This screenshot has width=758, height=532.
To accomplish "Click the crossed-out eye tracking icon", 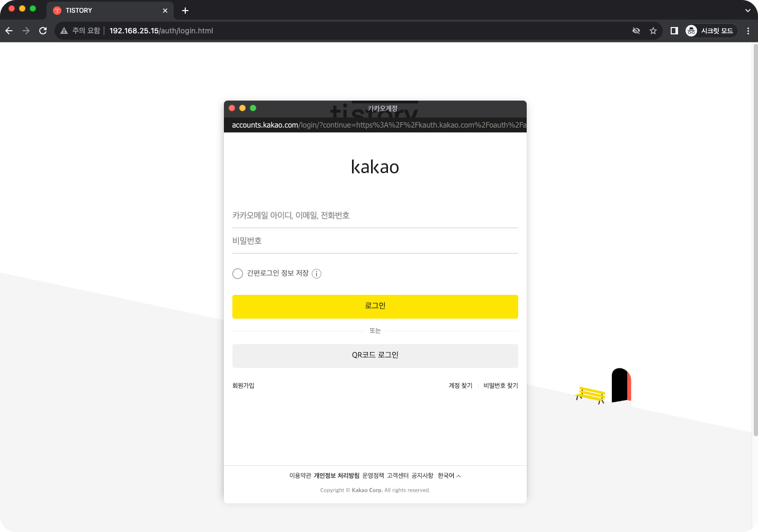I will coord(636,31).
